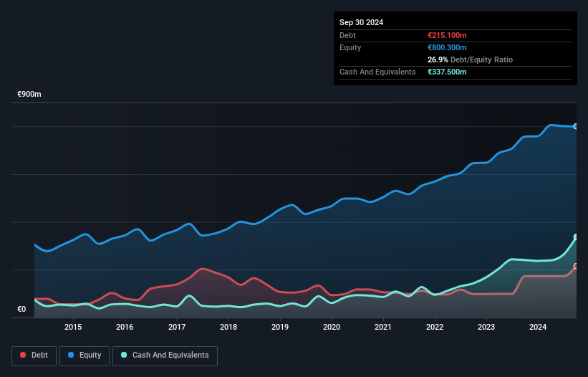
Task: Click the 2020 x-axis label
Action: (x=332, y=328)
